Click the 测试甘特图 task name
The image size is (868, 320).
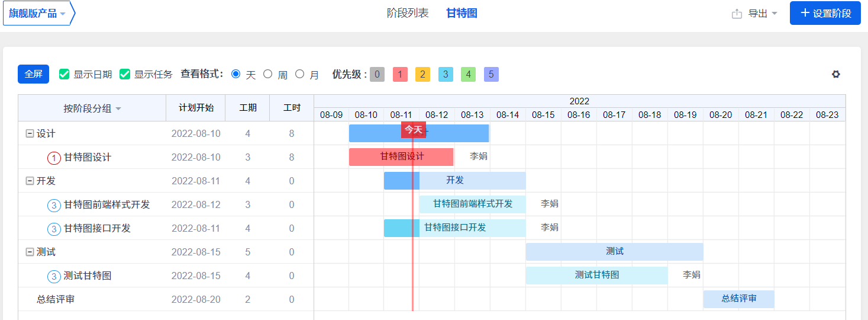pos(88,276)
